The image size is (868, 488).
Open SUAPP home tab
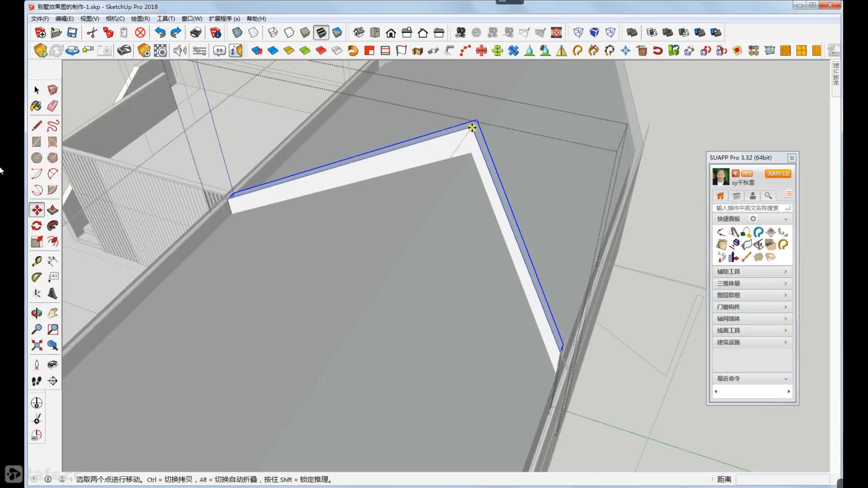pos(720,196)
